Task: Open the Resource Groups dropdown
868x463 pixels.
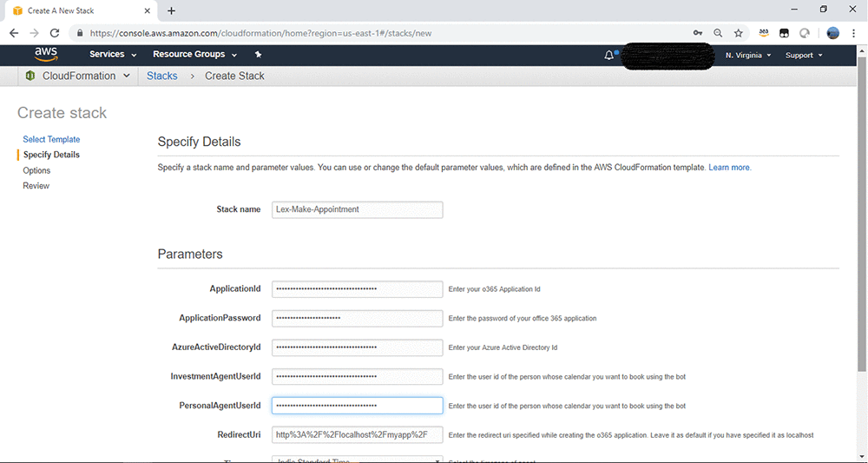Action: point(194,54)
